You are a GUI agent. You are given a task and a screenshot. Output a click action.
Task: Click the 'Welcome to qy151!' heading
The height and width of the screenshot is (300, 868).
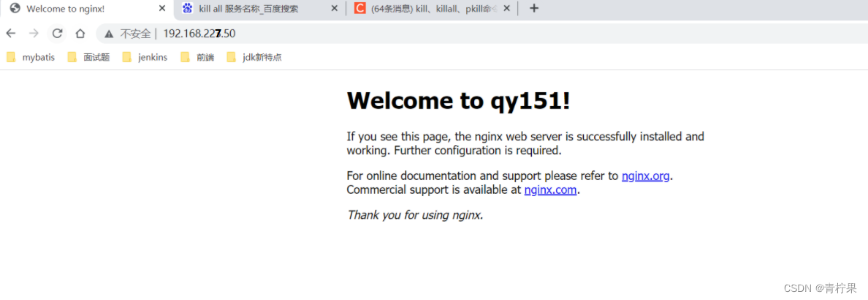[458, 101]
